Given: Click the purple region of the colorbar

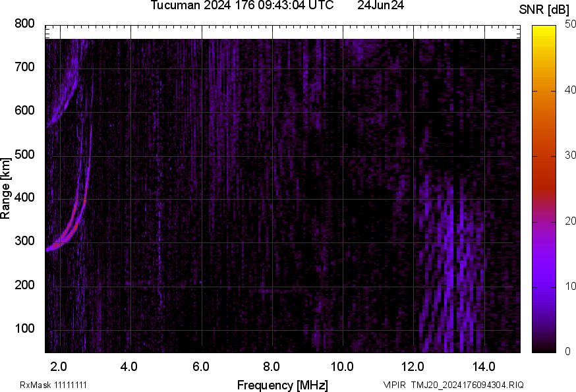Looking at the screenshot, I should coord(544,264).
